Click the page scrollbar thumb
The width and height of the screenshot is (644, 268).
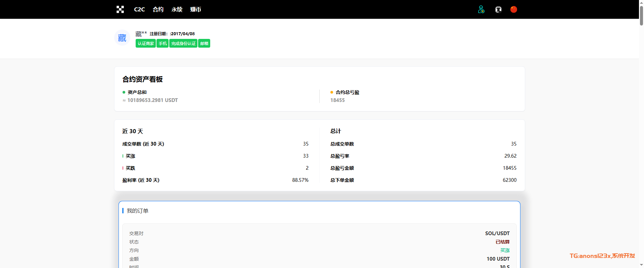tap(641, 15)
